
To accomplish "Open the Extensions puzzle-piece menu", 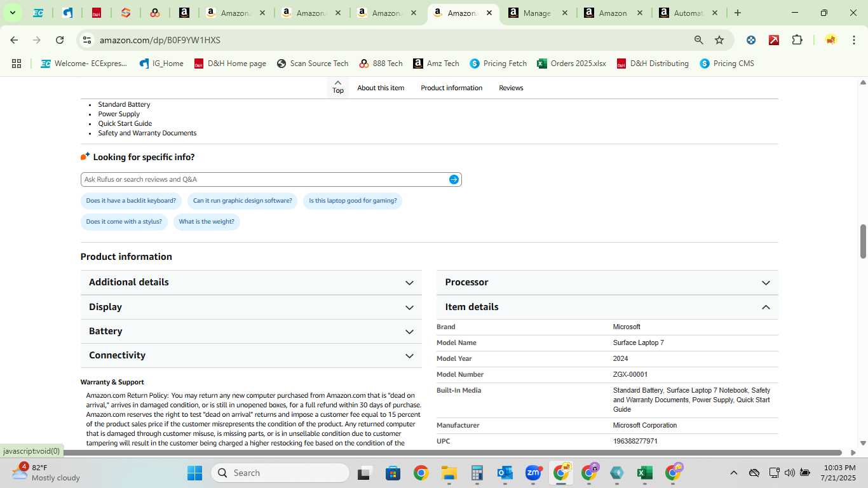I will 797,40.
